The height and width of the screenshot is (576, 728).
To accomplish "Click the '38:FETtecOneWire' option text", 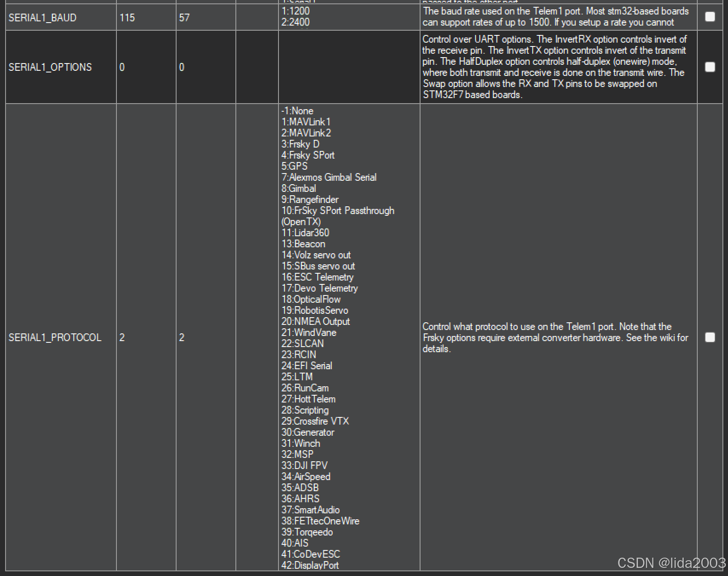I will [320, 521].
